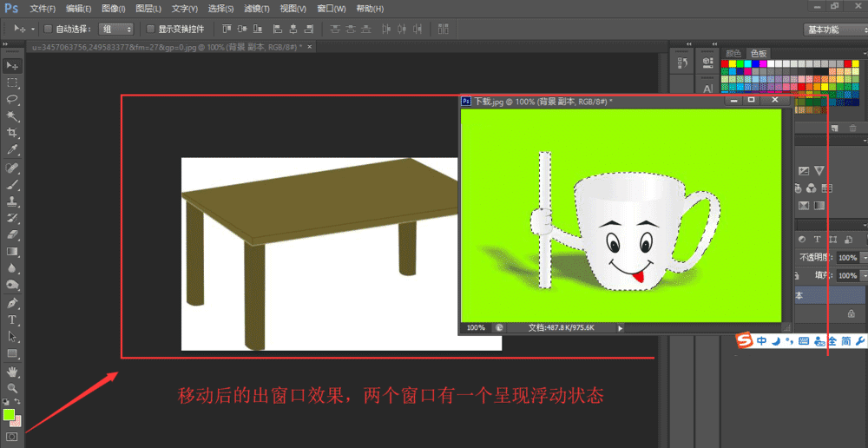
Task: Select the Magic Wand tool
Action: coord(12,115)
